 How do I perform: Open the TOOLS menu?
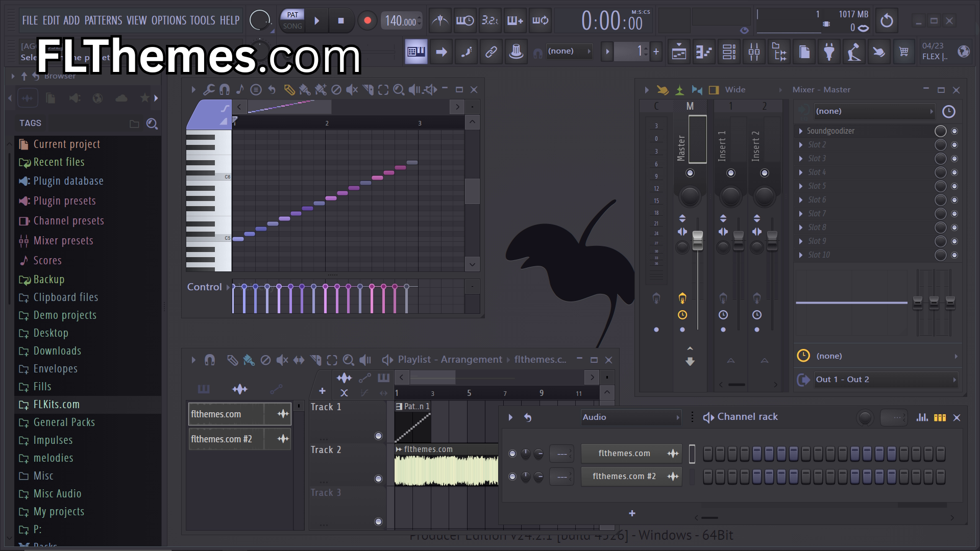pyautogui.click(x=203, y=20)
